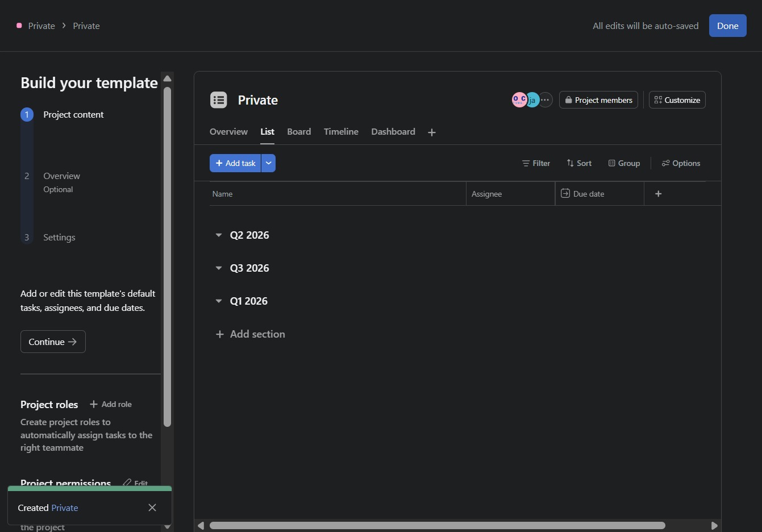Viewport: 762px width, 532px height.
Task: Click the list project icon beside Private title
Action: click(219, 100)
